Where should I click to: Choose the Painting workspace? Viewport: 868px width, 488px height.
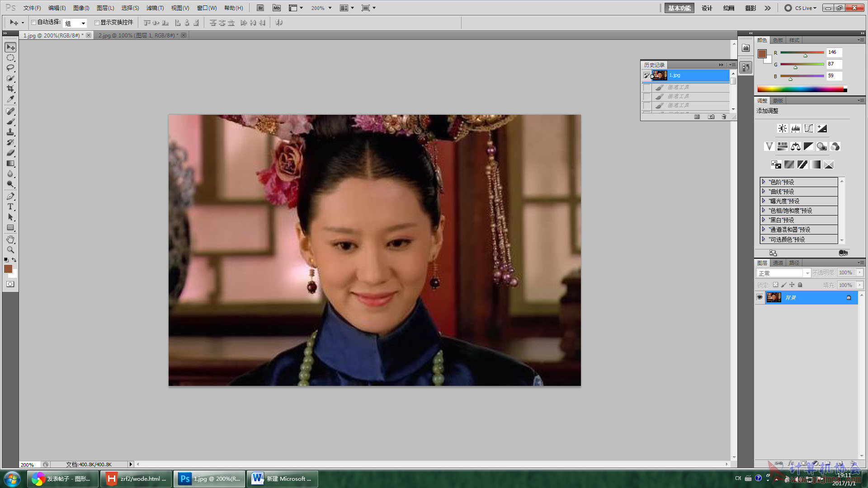coord(728,8)
